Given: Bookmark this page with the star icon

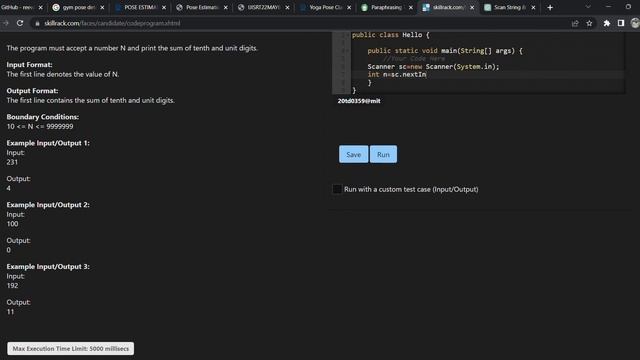Looking at the screenshot, I should [589, 23].
